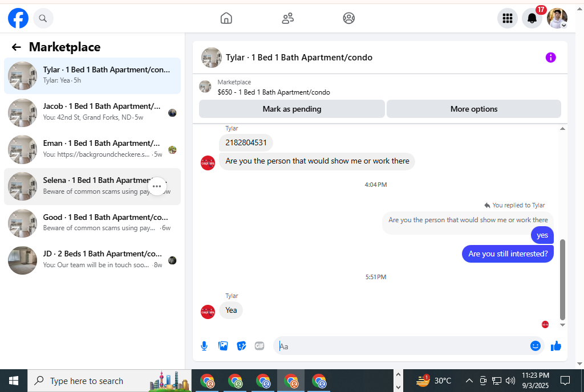The image size is (584, 392).
Task: Open the Friends icon in top bar
Action: pyautogui.click(x=287, y=18)
